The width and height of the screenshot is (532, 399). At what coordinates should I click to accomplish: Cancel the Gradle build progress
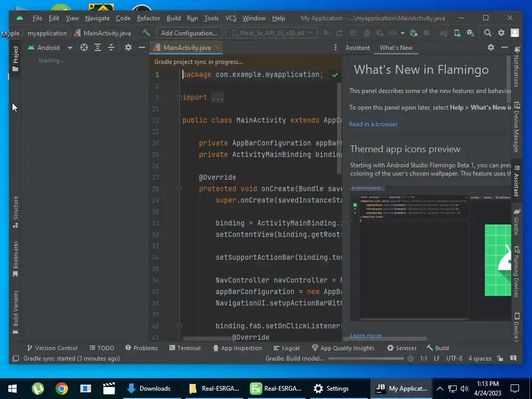point(410,358)
